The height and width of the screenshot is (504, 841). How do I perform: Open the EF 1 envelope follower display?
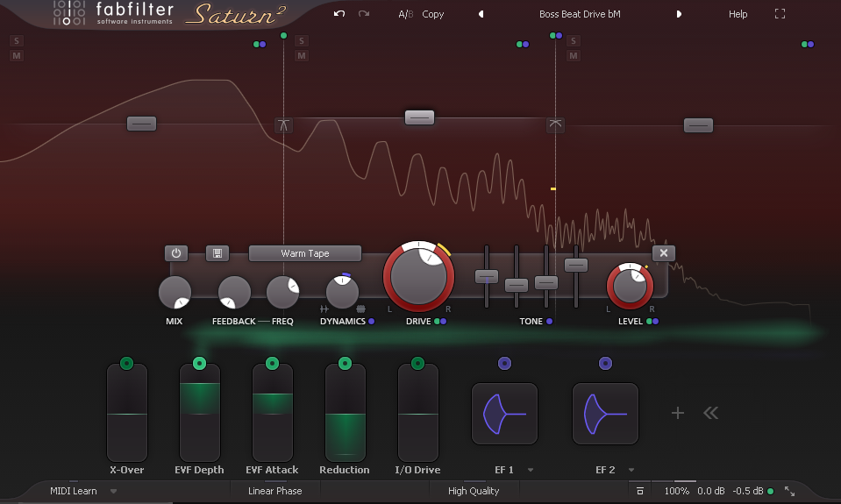point(505,414)
